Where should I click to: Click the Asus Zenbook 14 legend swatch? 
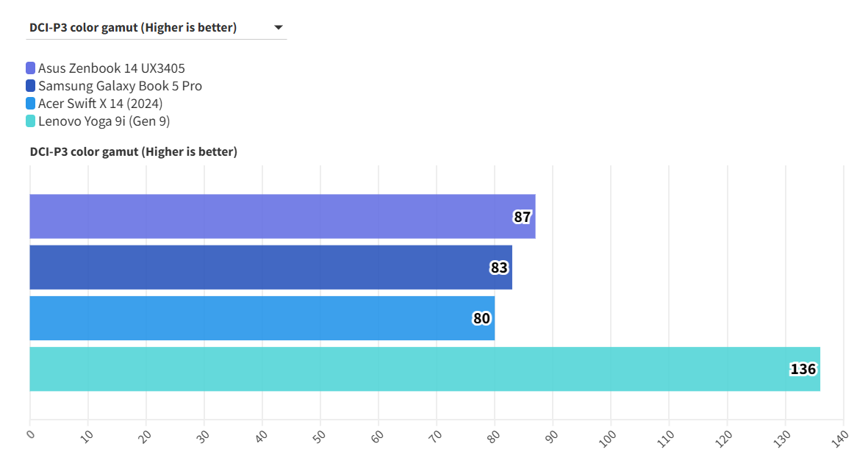click(x=31, y=68)
